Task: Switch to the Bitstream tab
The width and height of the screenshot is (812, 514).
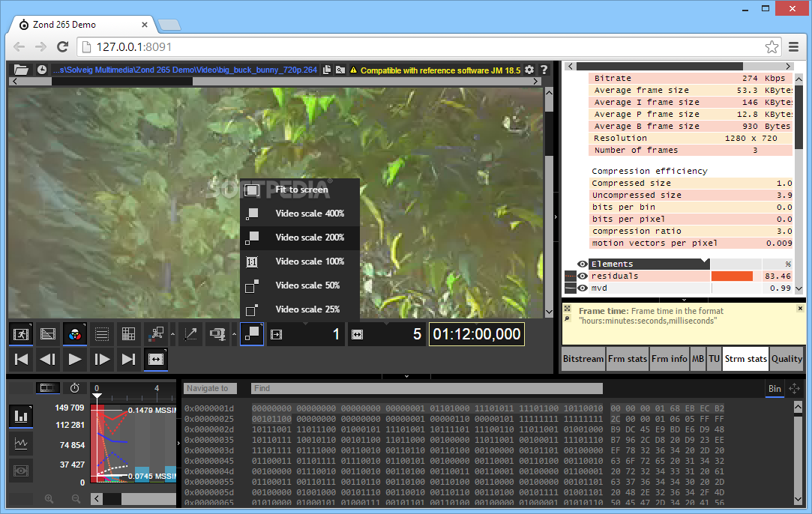Action: [x=583, y=359]
